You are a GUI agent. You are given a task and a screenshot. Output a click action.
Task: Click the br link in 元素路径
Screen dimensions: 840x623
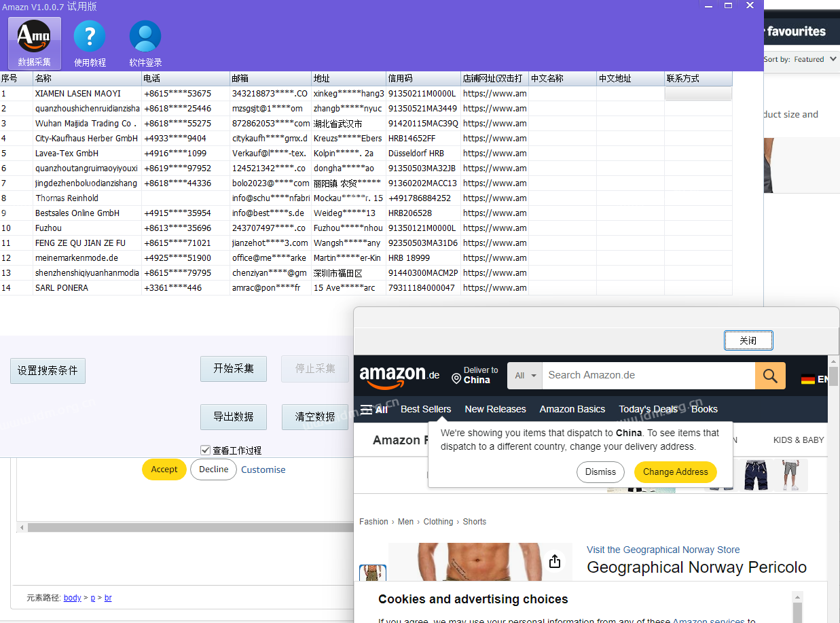click(109, 598)
